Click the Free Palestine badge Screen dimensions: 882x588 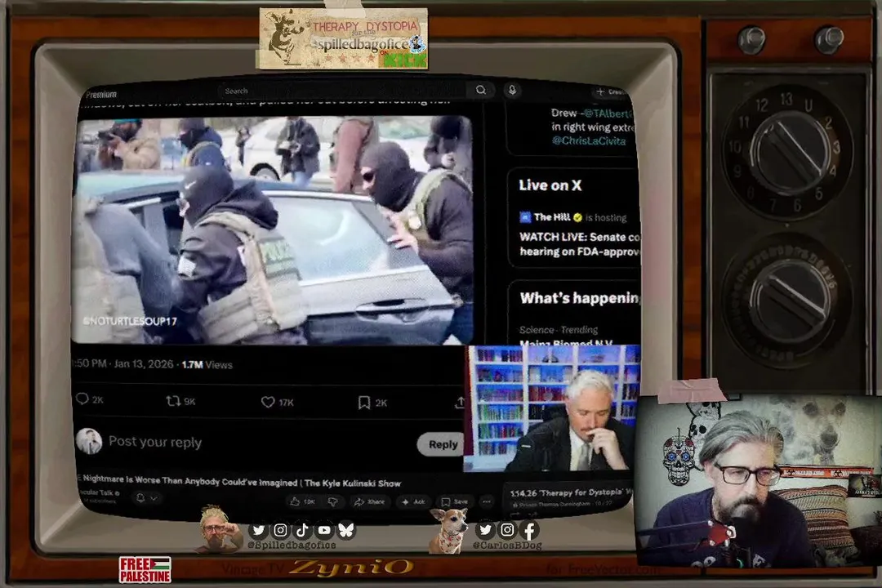(145, 569)
